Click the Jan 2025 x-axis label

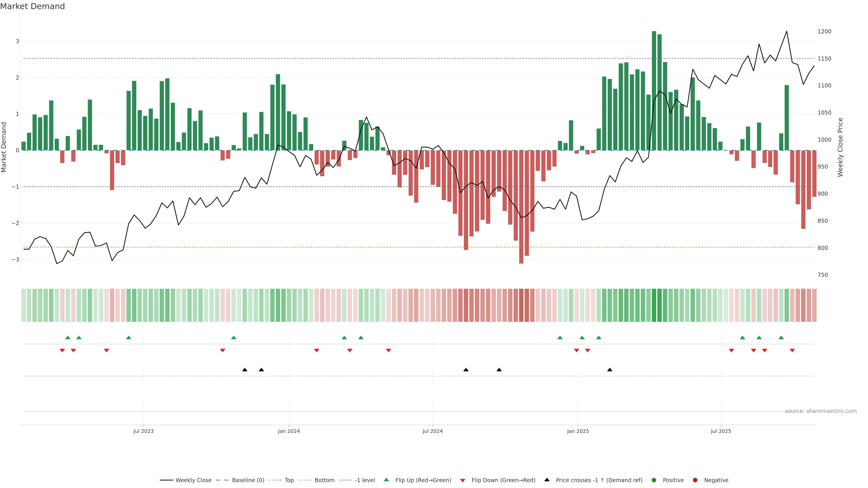578,431
